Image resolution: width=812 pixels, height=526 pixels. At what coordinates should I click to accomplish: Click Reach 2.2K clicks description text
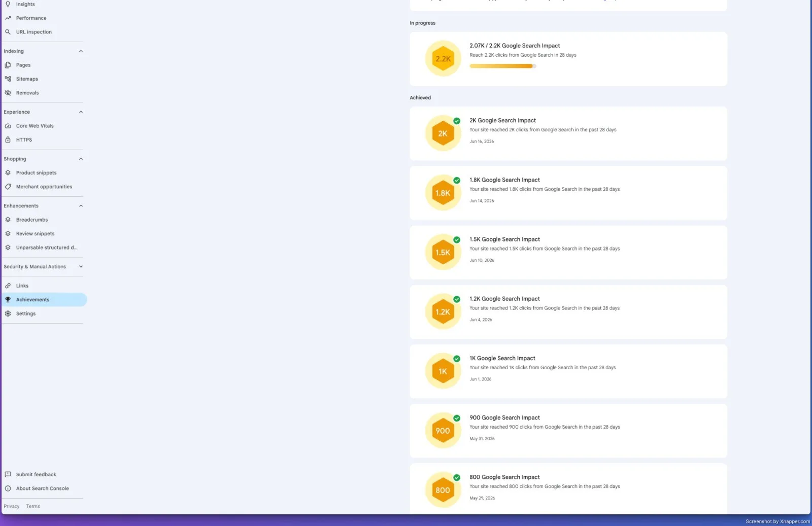pos(523,55)
